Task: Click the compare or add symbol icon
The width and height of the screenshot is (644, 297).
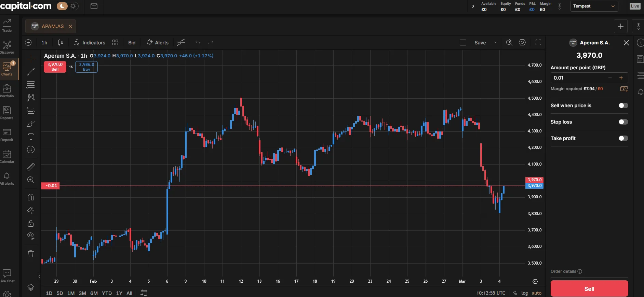Action: point(28,42)
